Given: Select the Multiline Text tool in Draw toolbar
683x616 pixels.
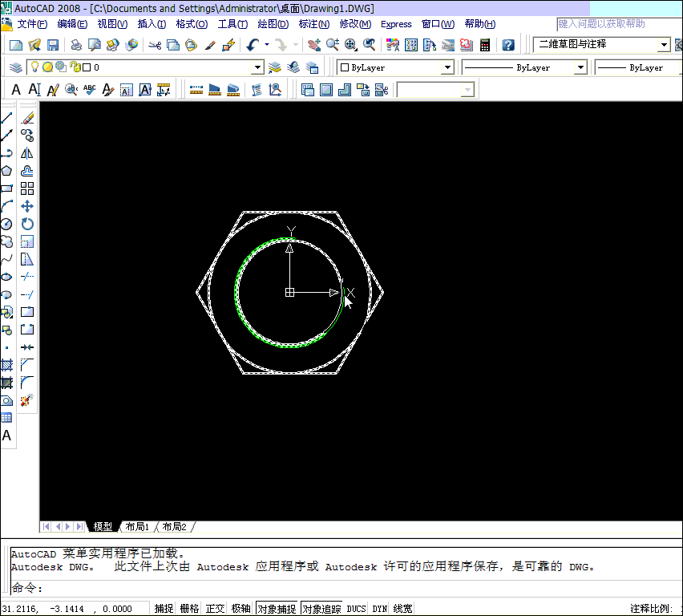Looking at the screenshot, I should 6,436.
